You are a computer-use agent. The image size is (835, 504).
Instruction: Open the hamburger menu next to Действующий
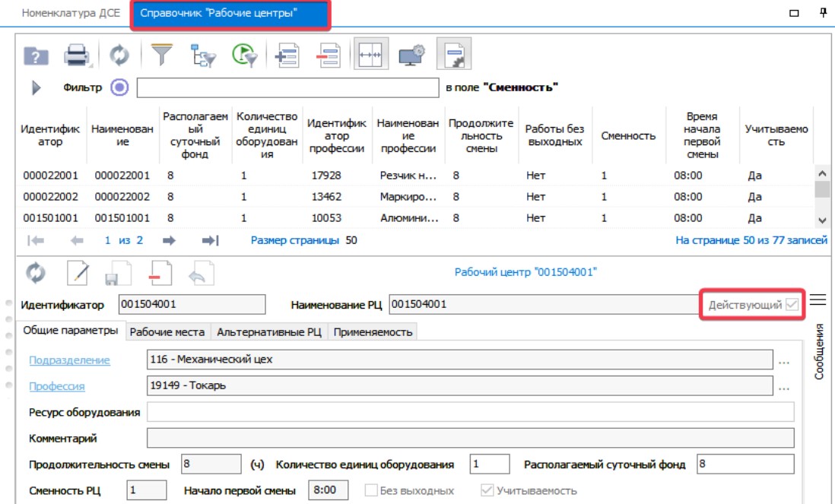[x=818, y=300]
